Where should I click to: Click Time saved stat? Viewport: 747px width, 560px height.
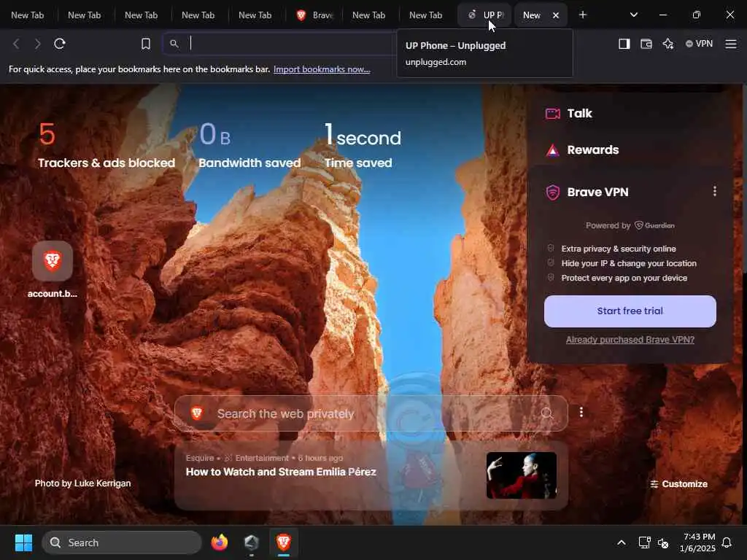click(x=363, y=145)
